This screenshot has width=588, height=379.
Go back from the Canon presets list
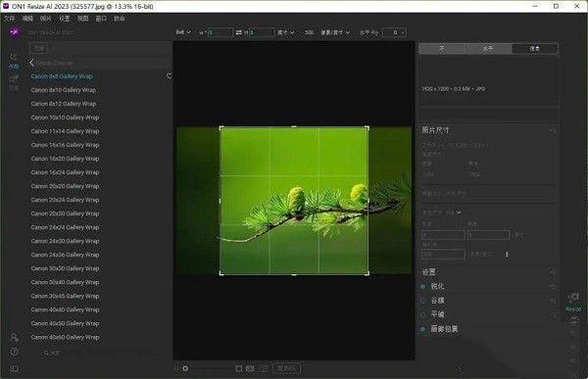[x=31, y=63]
